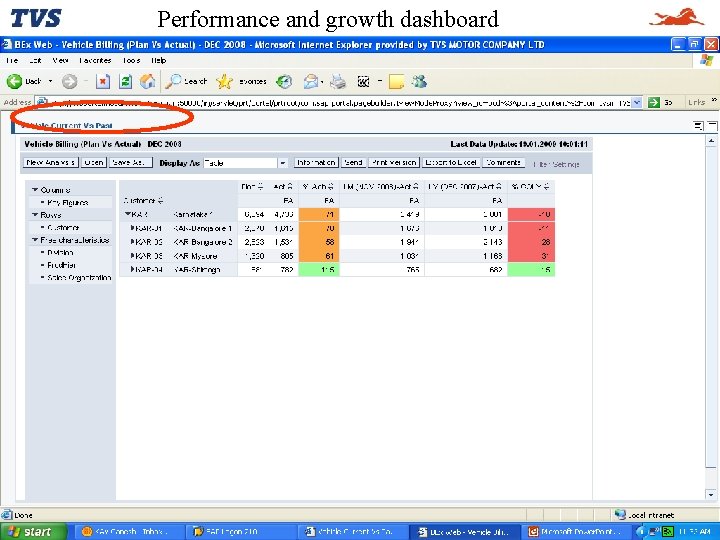Open the Back button history dropdown
The width and height of the screenshot is (720, 540).
point(50,82)
